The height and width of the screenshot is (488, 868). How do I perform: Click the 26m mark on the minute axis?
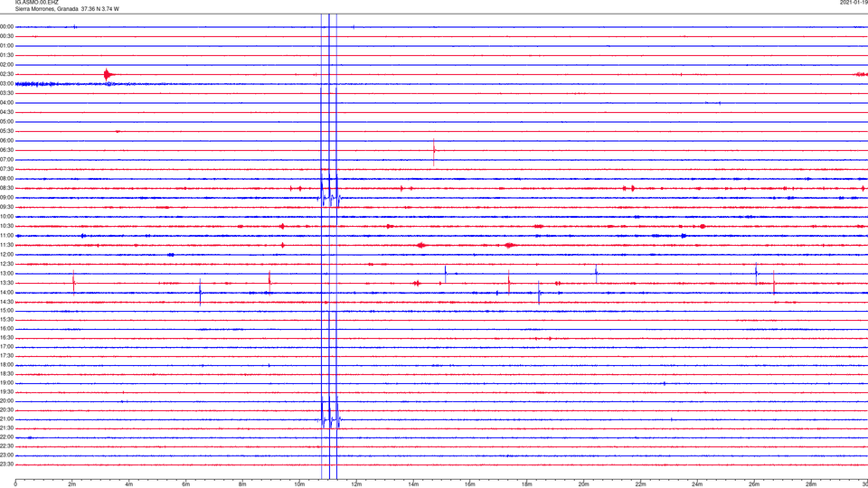click(x=754, y=484)
